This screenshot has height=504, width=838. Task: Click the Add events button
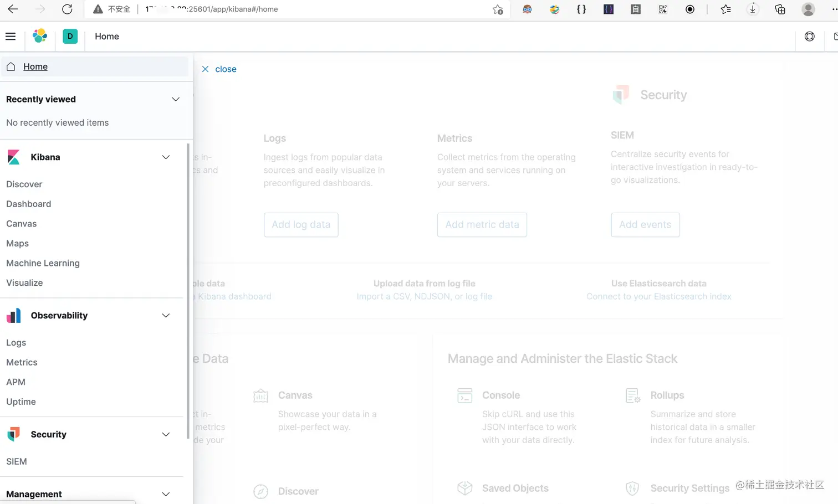click(645, 225)
